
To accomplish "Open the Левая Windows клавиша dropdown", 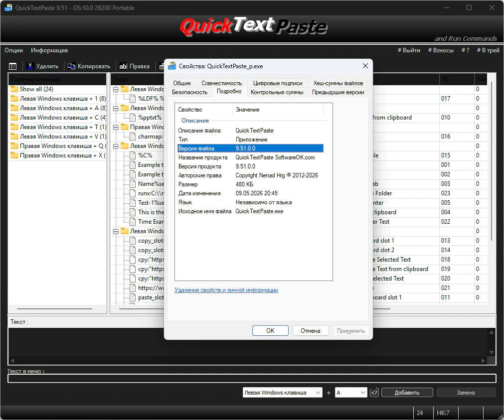I will coord(283,393).
